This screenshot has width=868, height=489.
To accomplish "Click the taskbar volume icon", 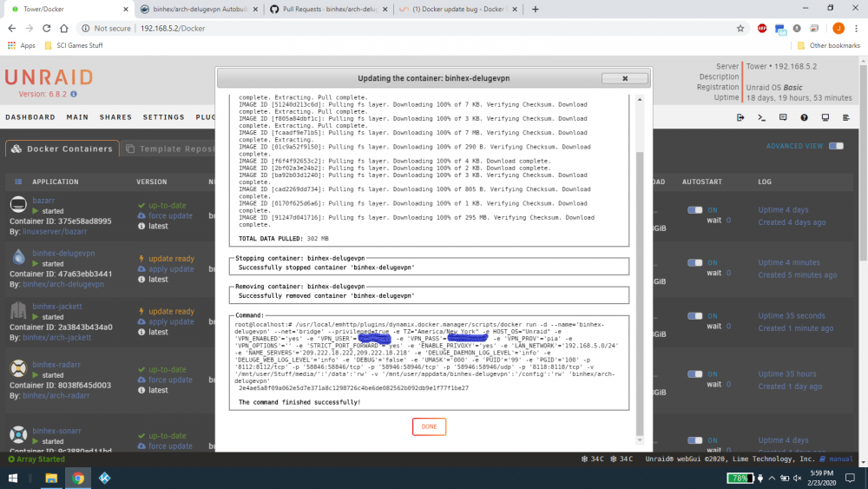I will 797,478.
